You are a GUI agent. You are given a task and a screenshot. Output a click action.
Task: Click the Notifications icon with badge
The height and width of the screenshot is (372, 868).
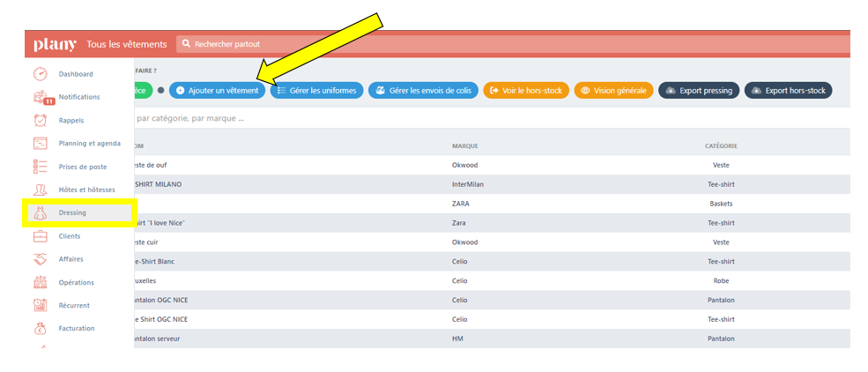coord(41,97)
